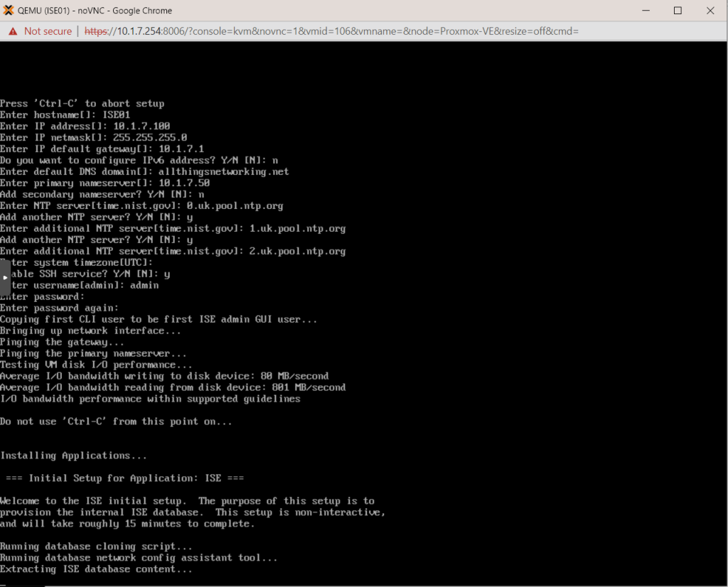This screenshot has height=587, width=728.
Task: Maximize the QEMU noVNC Chrome window
Action: pos(678,10)
